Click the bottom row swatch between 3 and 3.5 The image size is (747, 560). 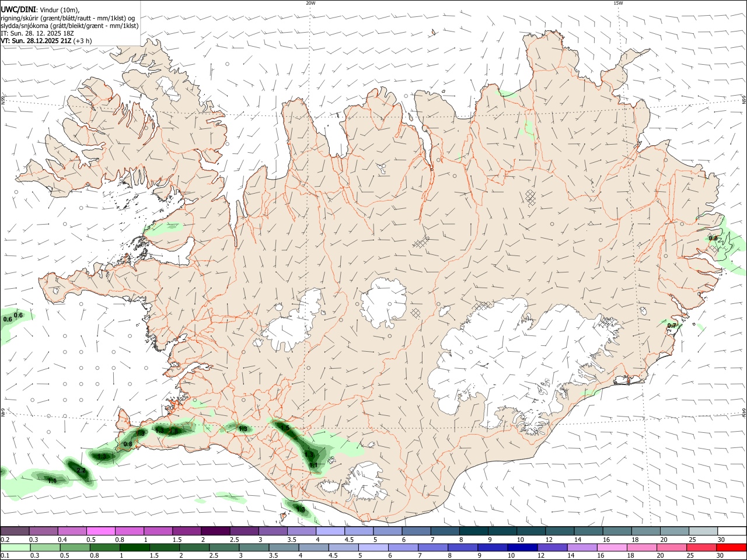[x=253, y=547]
